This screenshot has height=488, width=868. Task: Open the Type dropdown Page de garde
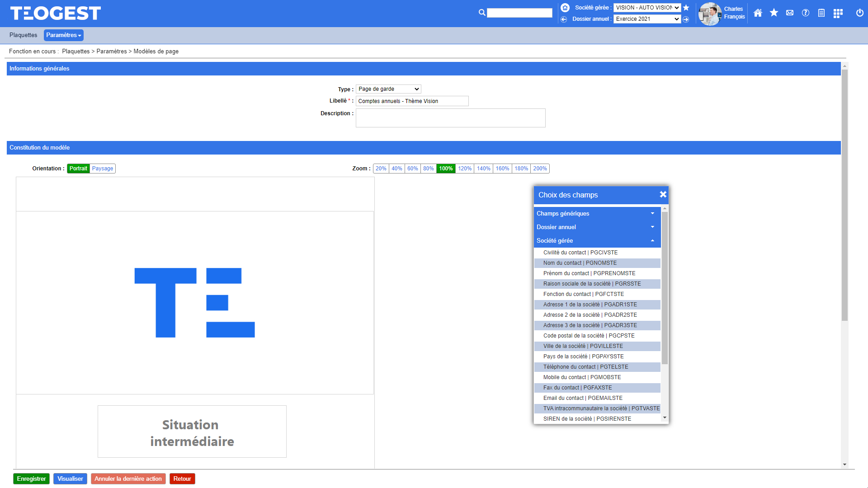click(388, 89)
